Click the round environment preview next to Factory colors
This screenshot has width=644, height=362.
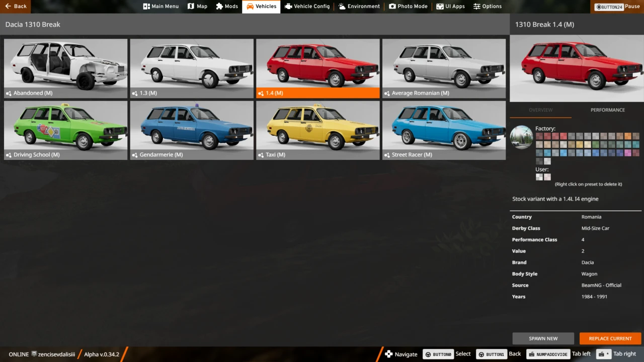coord(521,137)
